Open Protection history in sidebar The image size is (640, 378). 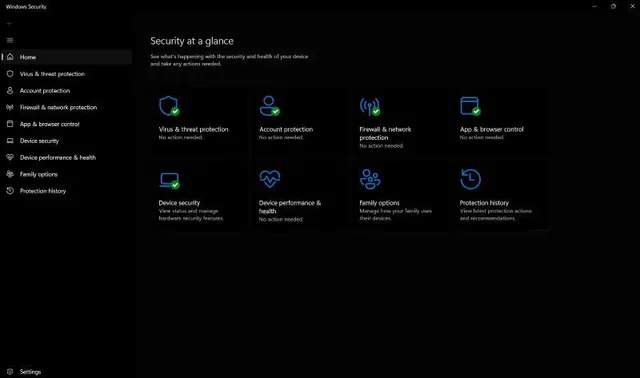[67, 191]
